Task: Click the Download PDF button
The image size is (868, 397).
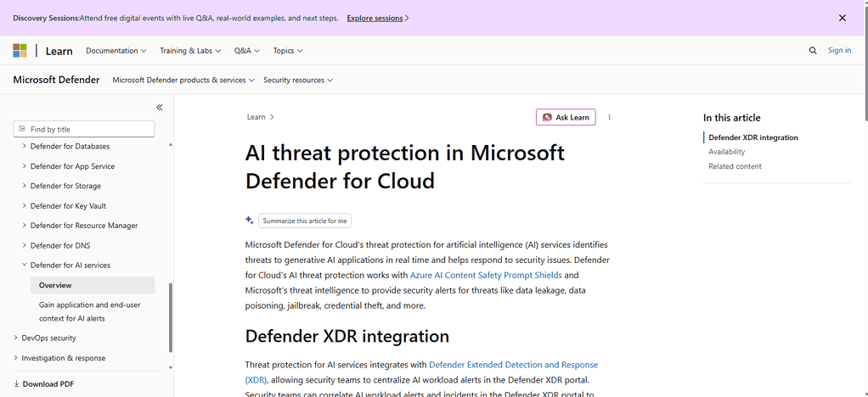Action: pyautogui.click(x=43, y=383)
